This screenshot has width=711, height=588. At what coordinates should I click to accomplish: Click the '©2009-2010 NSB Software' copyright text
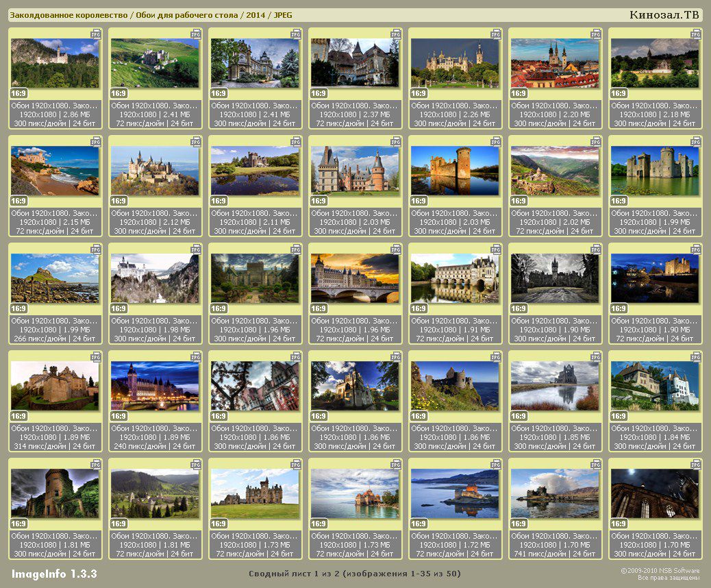[660, 571]
